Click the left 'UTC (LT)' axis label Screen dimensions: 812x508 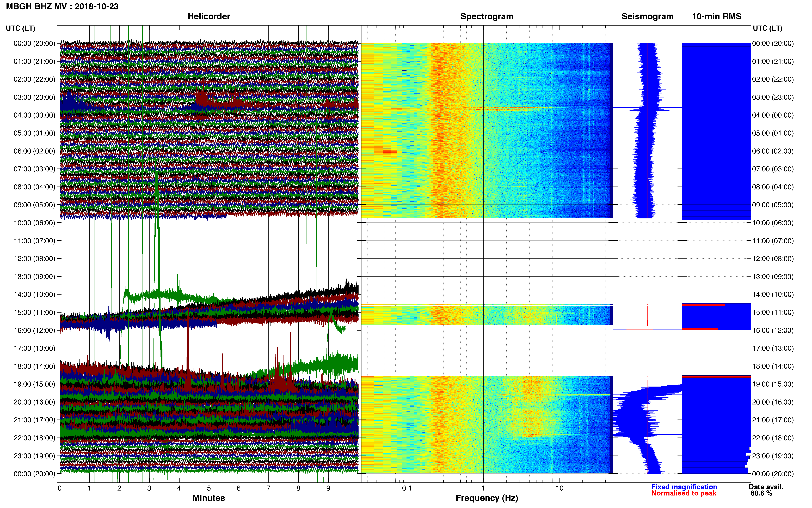tap(21, 28)
